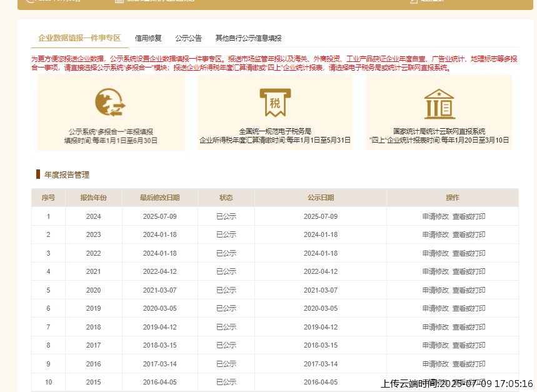Viewport: 537px width, 392px height.
Task: Click 申请修改 for report year 2016
Action: point(435,364)
